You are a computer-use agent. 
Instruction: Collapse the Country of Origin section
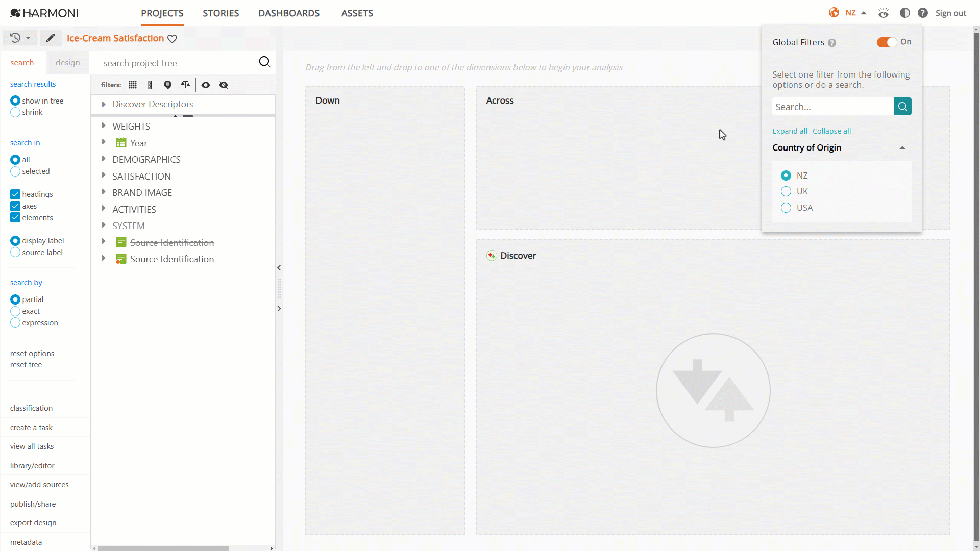902,147
